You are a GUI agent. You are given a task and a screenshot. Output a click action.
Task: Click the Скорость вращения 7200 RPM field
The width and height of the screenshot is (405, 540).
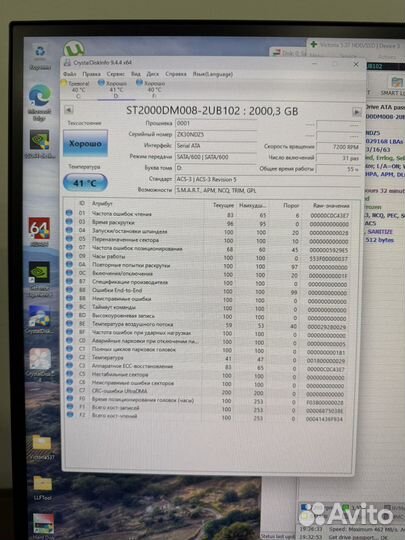(x=339, y=147)
